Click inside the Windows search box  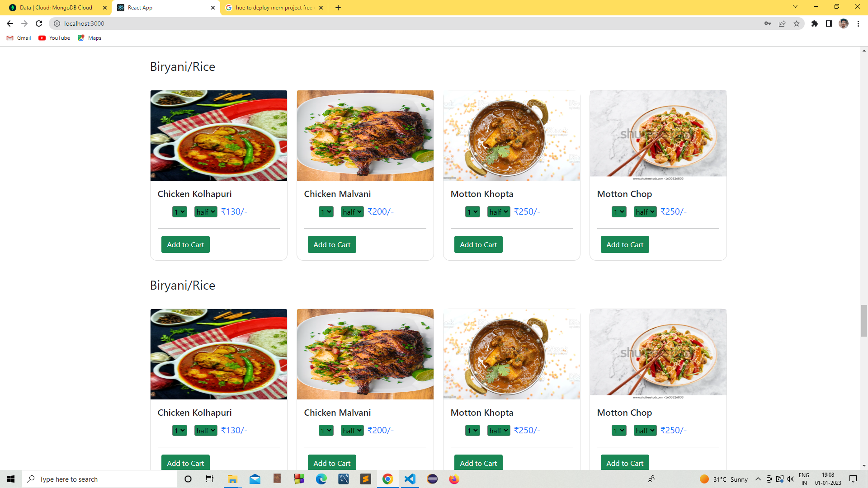(99, 479)
